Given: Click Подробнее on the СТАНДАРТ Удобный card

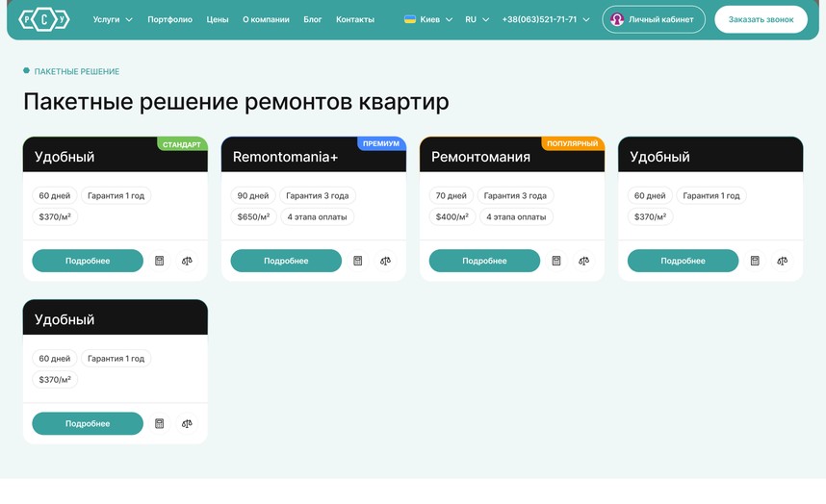Looking at the screenshot, I should pos(88,261).
